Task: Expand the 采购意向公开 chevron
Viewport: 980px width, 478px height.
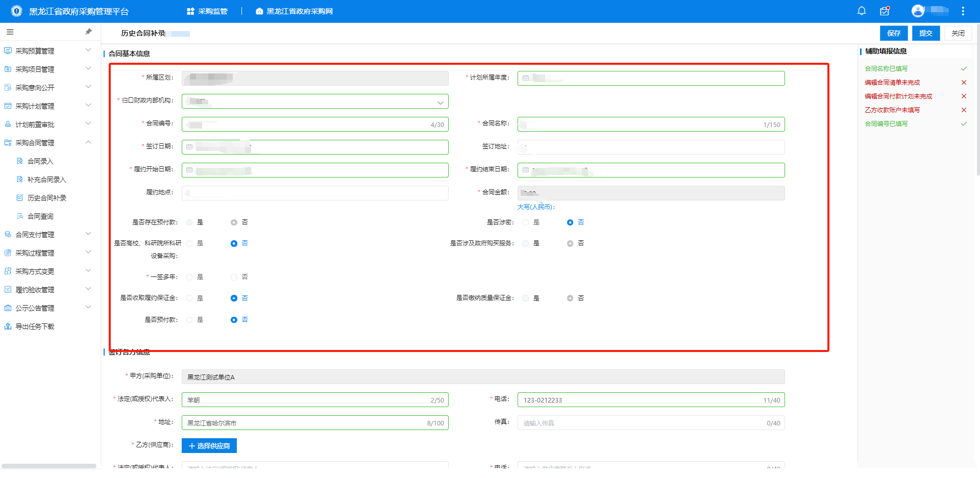Action: pos(88,87)
